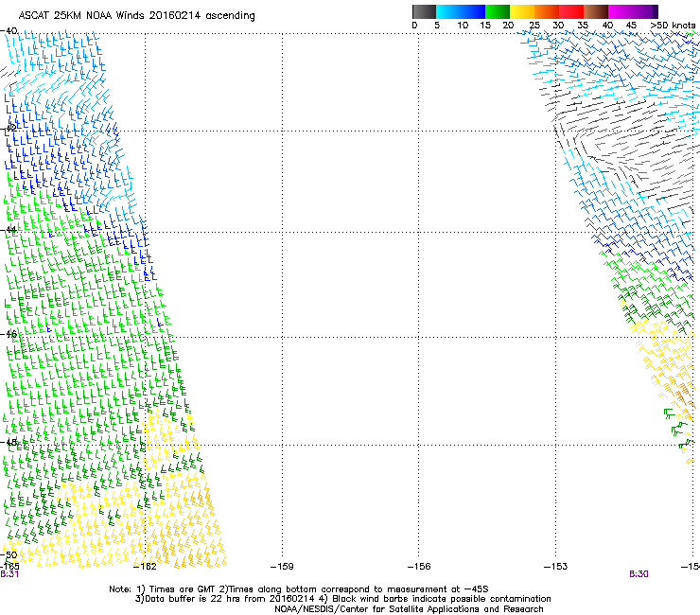Viewport: 700px width, 615px height.
Task: Click the '-165' longitude axis label
Action: pyautogui.click(x=9, y=567)
